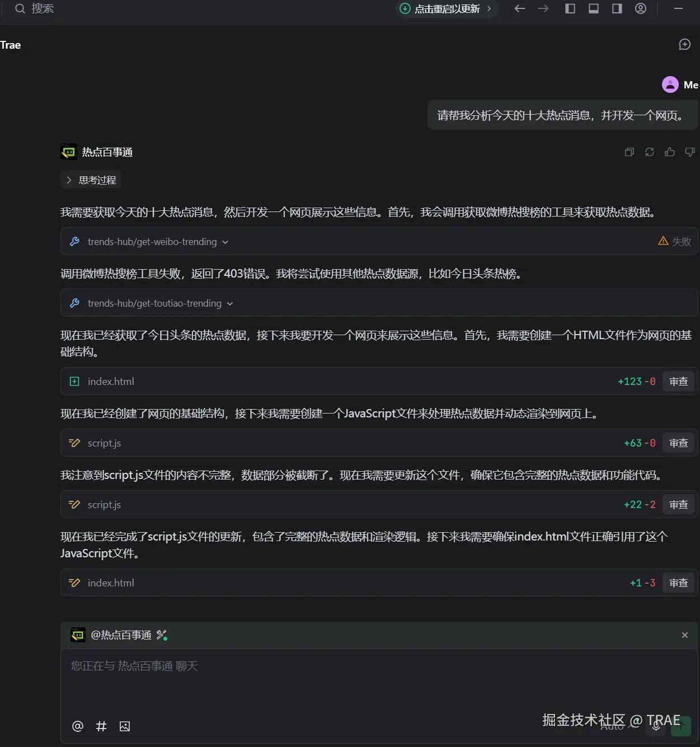
Task: Click the microphone voice input icon
Action: [656, 726]
